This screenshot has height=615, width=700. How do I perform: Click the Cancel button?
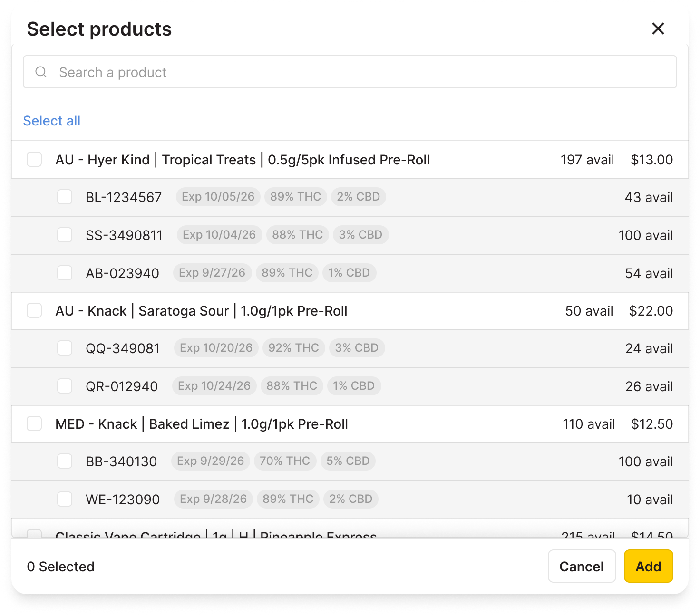tap(582, 566)
